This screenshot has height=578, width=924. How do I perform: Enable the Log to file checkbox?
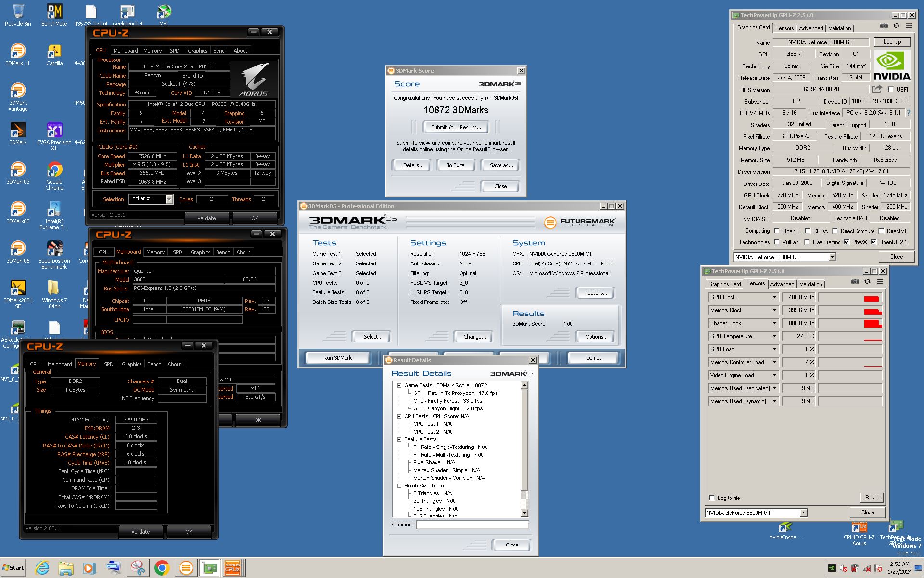coord(712,498)
